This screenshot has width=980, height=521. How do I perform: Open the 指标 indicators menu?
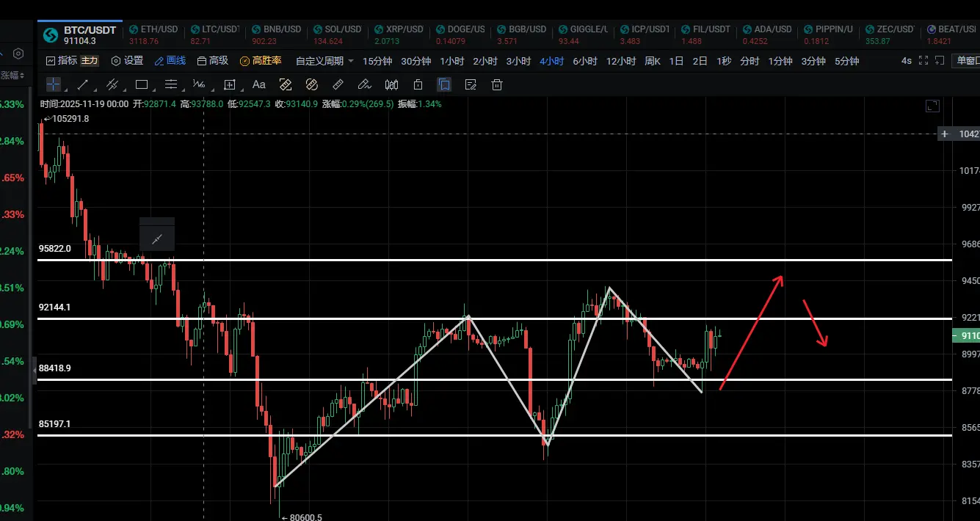61,61
